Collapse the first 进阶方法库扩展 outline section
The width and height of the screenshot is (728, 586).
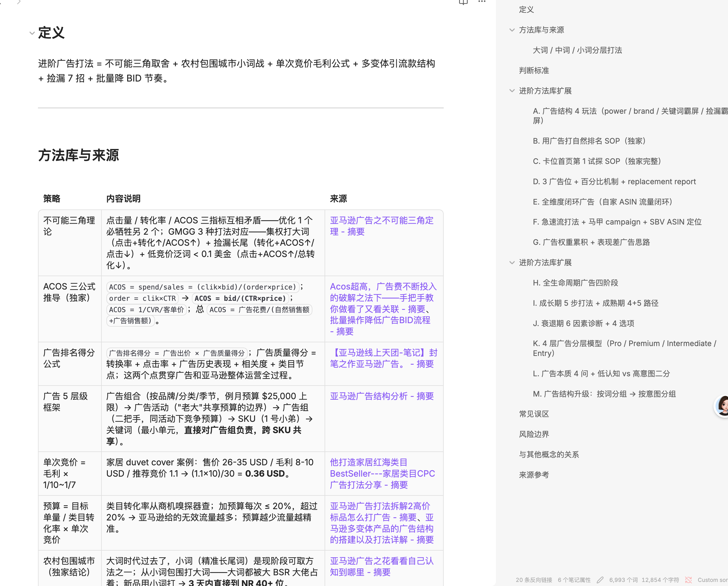click(512, 91)
